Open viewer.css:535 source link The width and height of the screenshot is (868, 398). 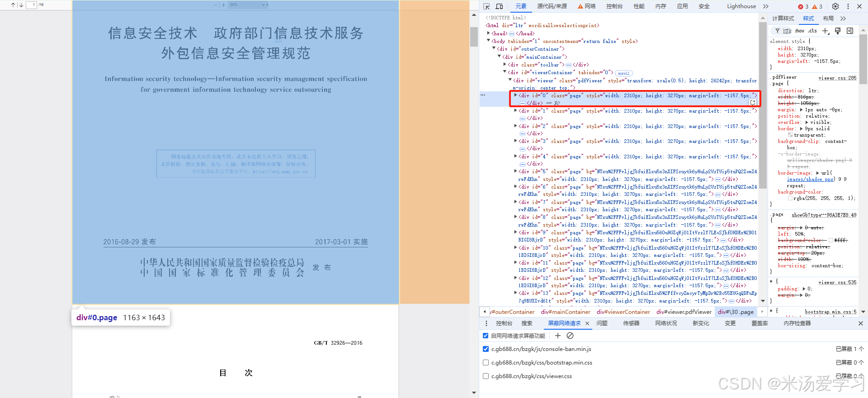coord(837,282)
